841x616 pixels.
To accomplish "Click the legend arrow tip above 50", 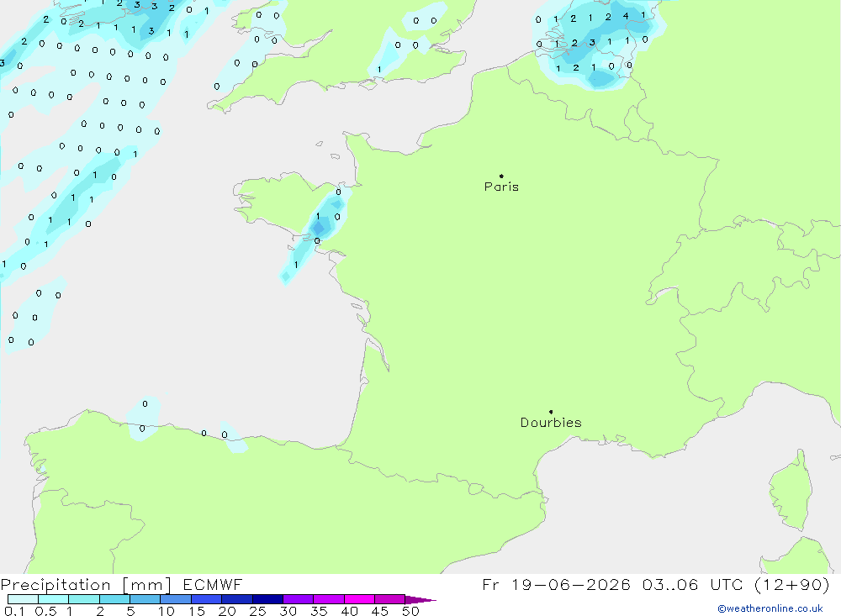I will pos(420,600).
